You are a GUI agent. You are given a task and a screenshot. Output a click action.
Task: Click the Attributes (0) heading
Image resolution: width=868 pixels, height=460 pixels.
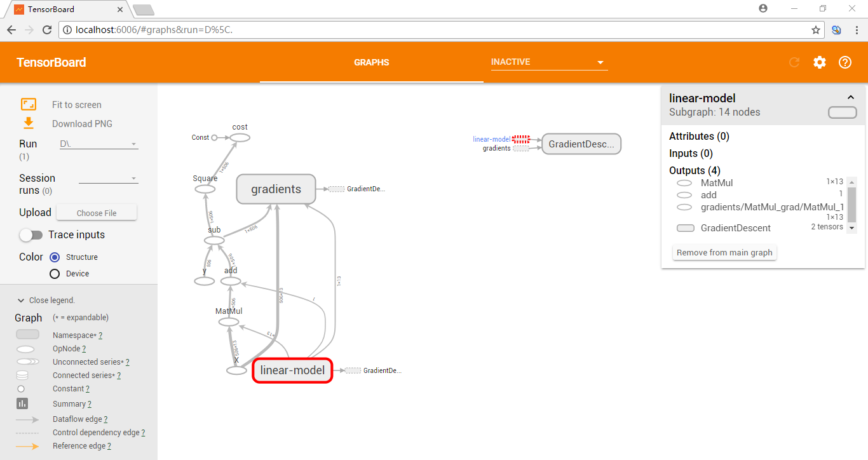[699, 137]
